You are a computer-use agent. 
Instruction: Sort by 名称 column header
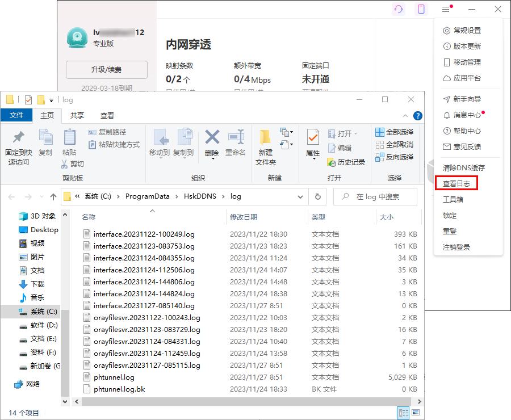pos(89,217)
